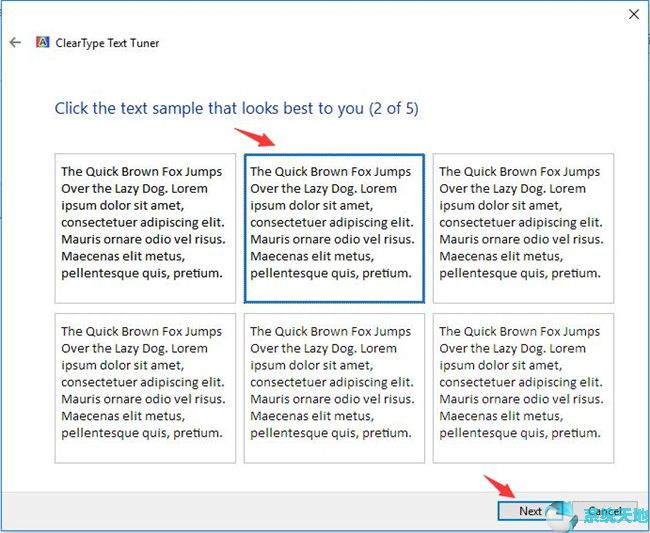Select the top-right text sample

523,228
